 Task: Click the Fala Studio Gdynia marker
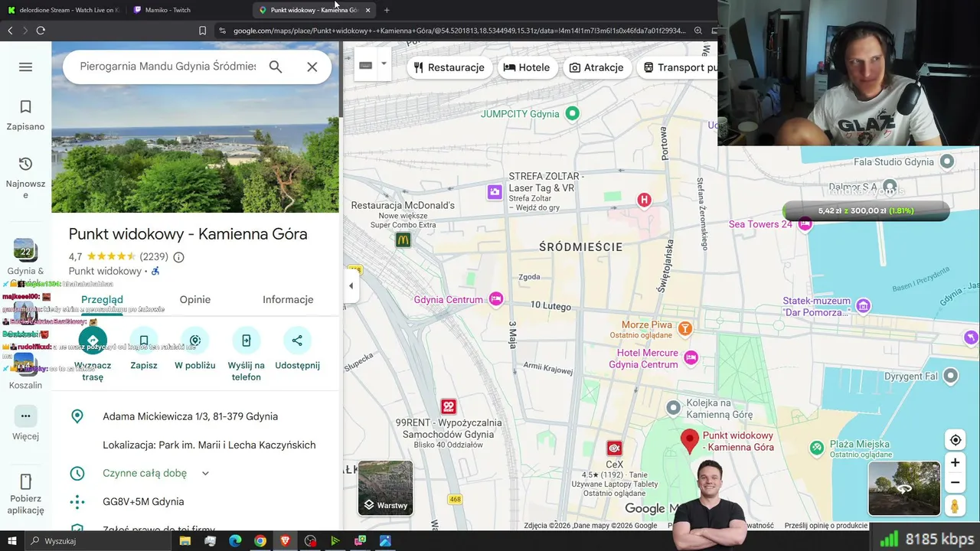pyautogui.click(x=947, y=161)
